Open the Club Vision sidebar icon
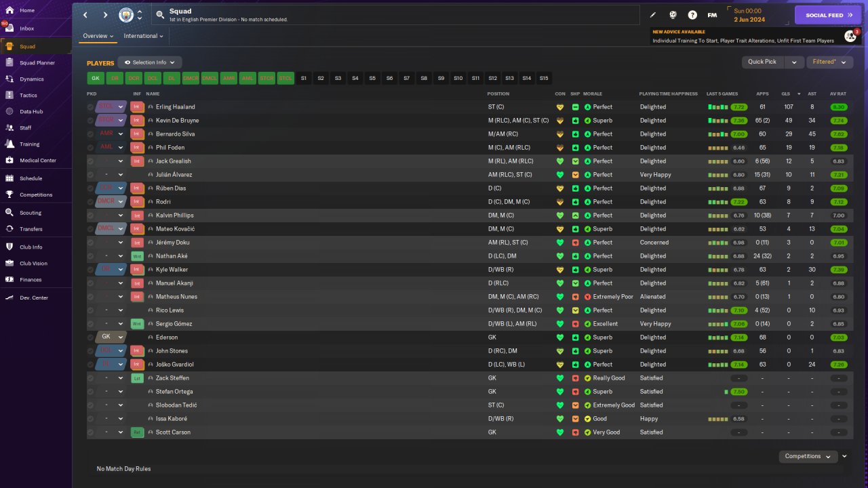 point(9,264)
